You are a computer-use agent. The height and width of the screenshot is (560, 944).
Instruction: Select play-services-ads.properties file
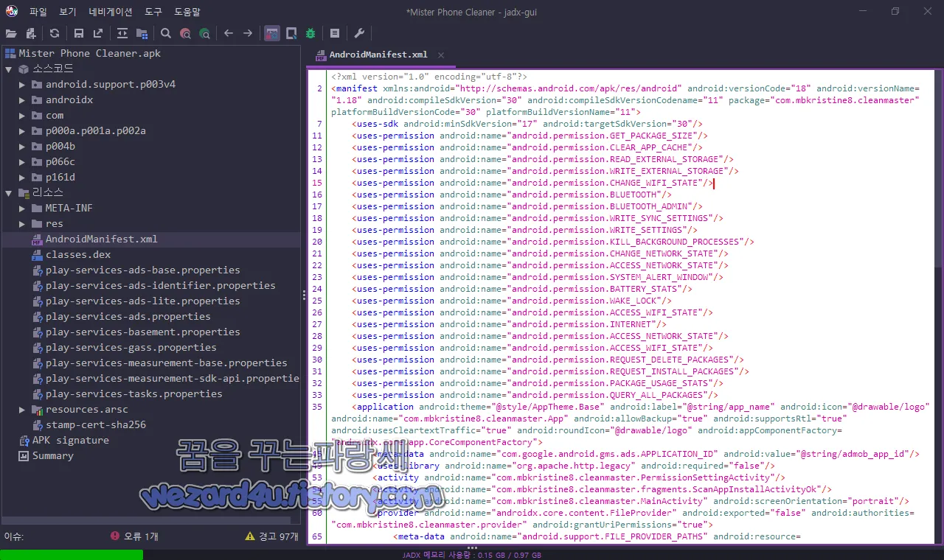point(128,317)
